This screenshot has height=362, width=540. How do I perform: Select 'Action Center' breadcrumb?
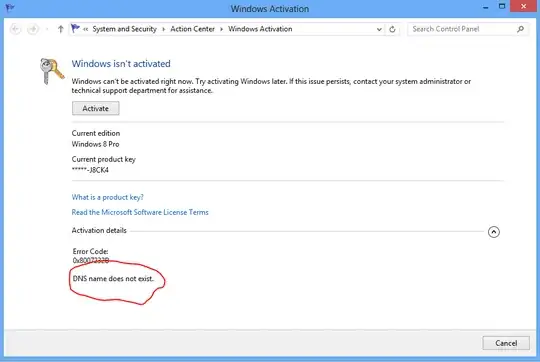193,29
